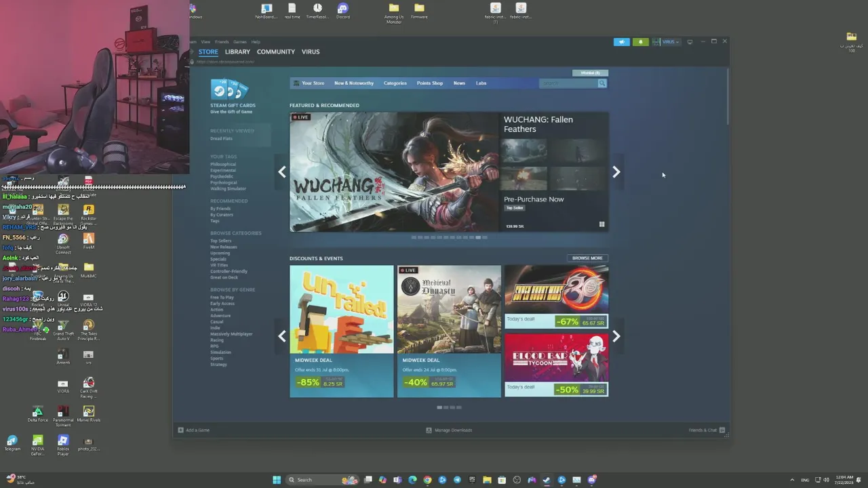Switch to the STORE tab
This screenshot has height=488, width=868.
pos(208,52)
